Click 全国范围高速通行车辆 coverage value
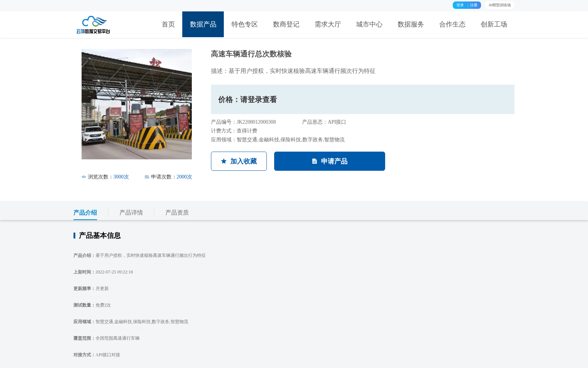The height and width of the screenshot is (368, 588). tap(118, 338)
